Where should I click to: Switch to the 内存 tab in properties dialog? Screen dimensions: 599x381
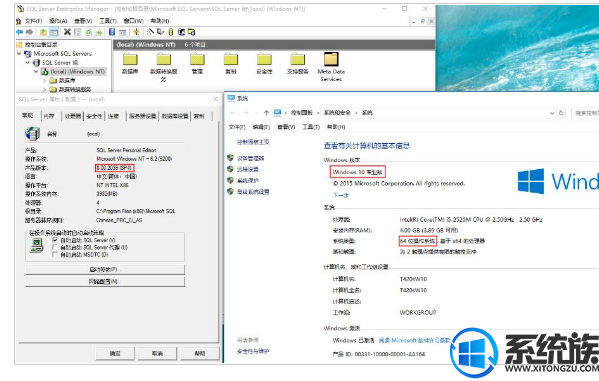(49, 116)
